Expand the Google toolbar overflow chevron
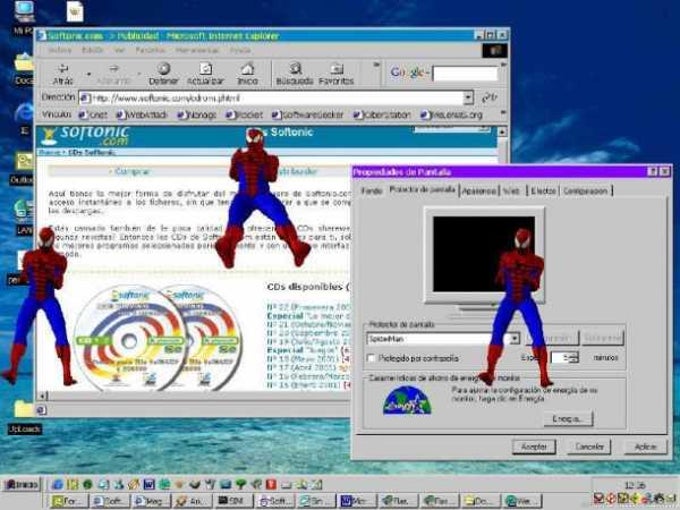Viewport: 680px width, 510px height. 503,65
